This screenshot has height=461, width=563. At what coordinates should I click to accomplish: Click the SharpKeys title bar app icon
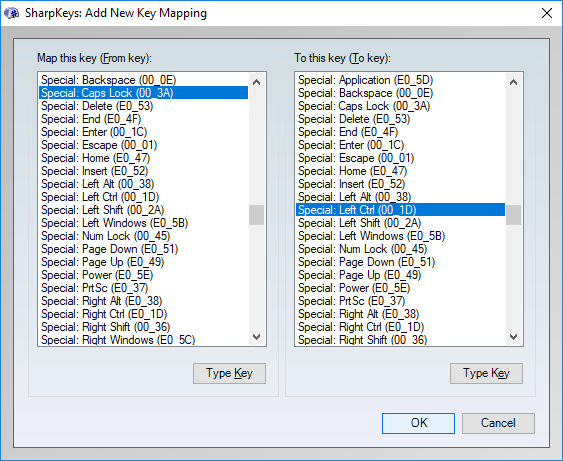(11, 13)
